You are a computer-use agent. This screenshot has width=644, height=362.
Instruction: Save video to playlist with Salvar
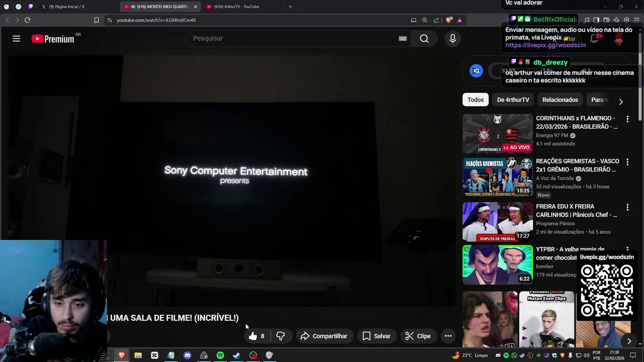pos(376,336)
